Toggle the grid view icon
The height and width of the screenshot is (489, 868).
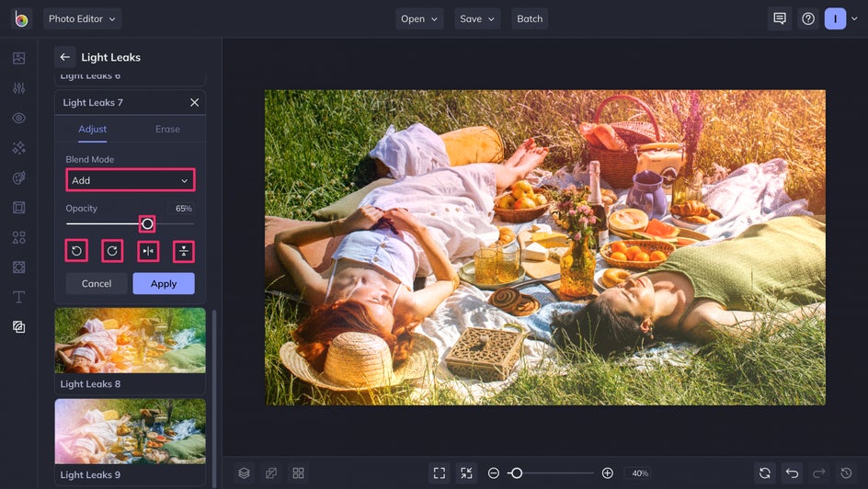[x=298, y=473]
